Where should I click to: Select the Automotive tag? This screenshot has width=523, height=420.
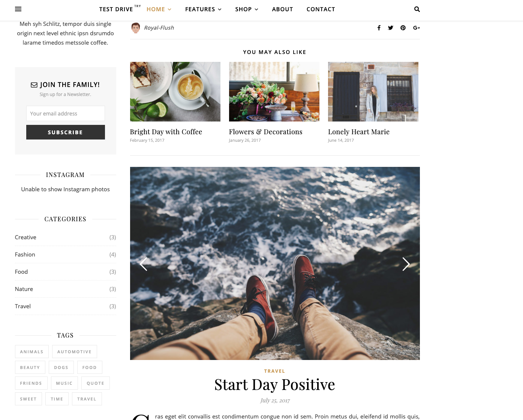coord(75,351)
